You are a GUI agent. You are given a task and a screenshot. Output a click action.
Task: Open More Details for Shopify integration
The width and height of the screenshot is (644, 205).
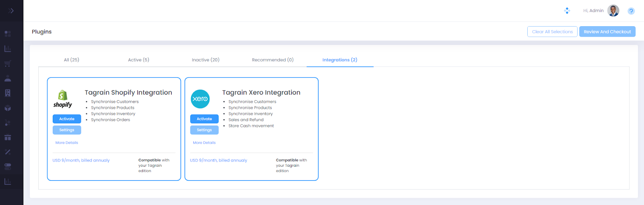click(x=67, y=143)
